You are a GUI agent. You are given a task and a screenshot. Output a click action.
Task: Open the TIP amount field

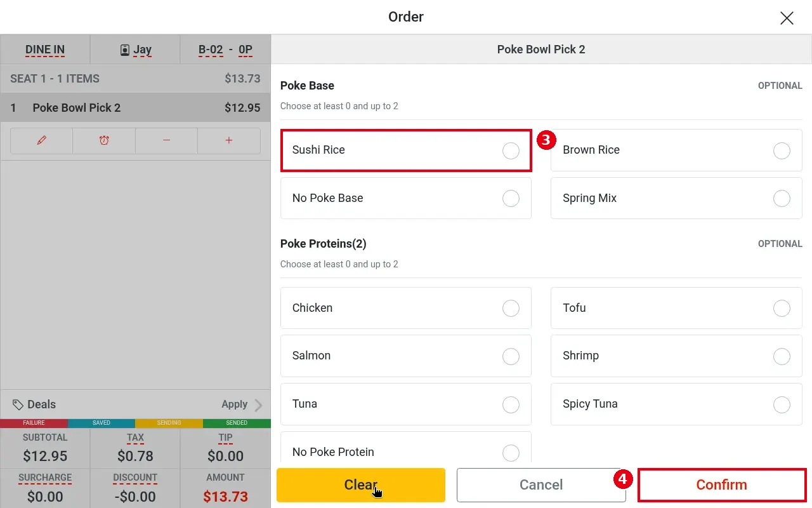coord(225,448)
